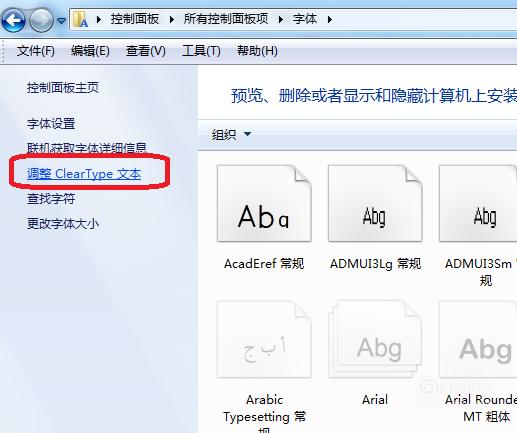Click the greyed Forward navigation arrow
Screen dimensions: 517x433
(x=41, y=20)
